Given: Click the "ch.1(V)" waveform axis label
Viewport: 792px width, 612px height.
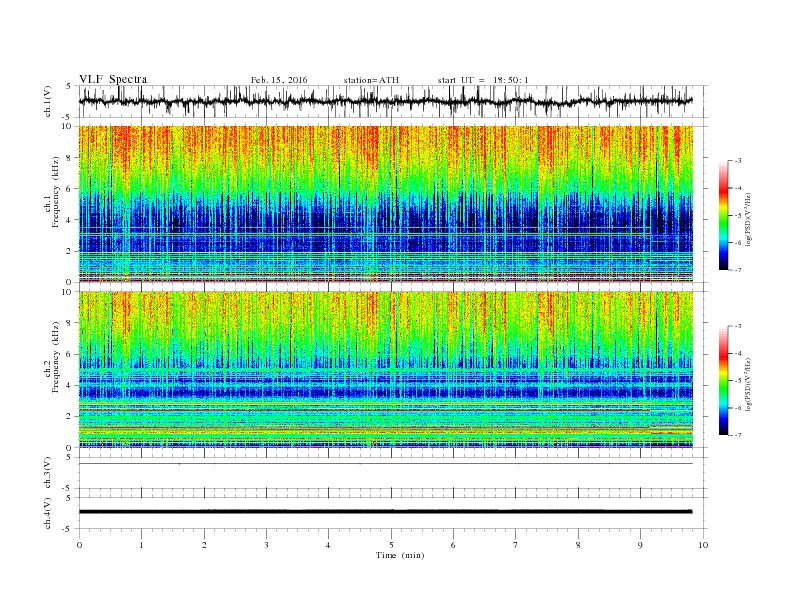Looking at the screenshot, I should pos(48,101).
